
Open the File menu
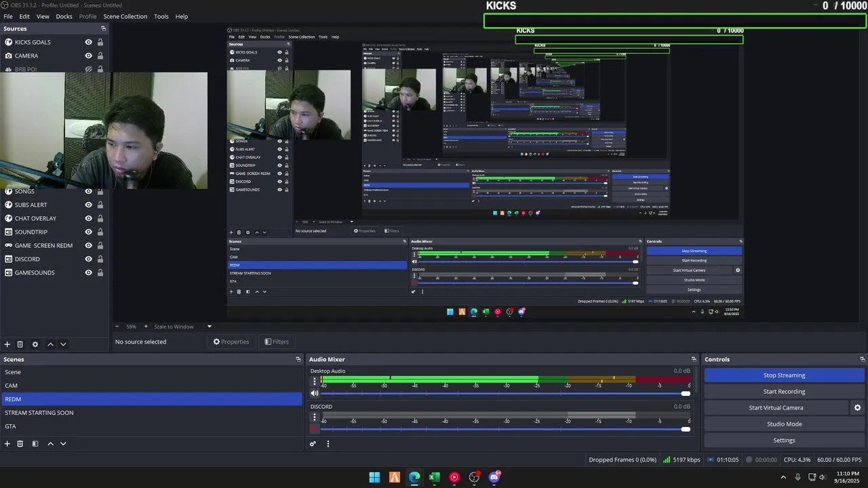click(x=8, y=16)
